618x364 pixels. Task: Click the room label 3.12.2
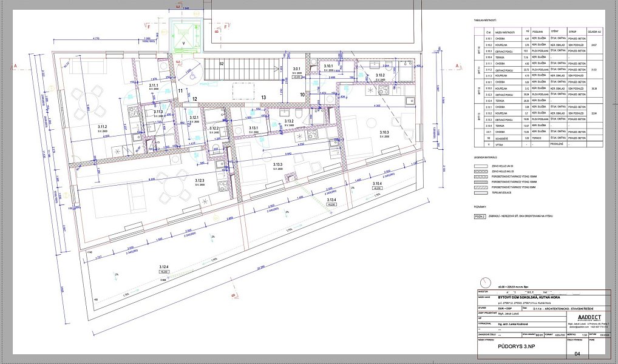coord(214,129)
